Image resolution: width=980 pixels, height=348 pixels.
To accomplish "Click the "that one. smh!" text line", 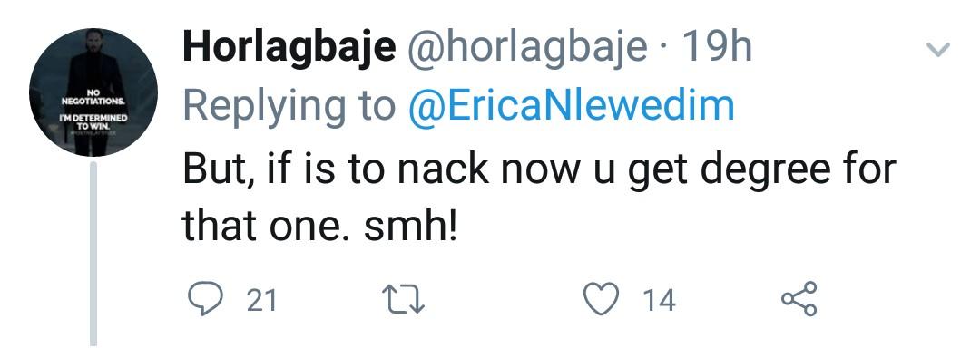I will point(320,226).
